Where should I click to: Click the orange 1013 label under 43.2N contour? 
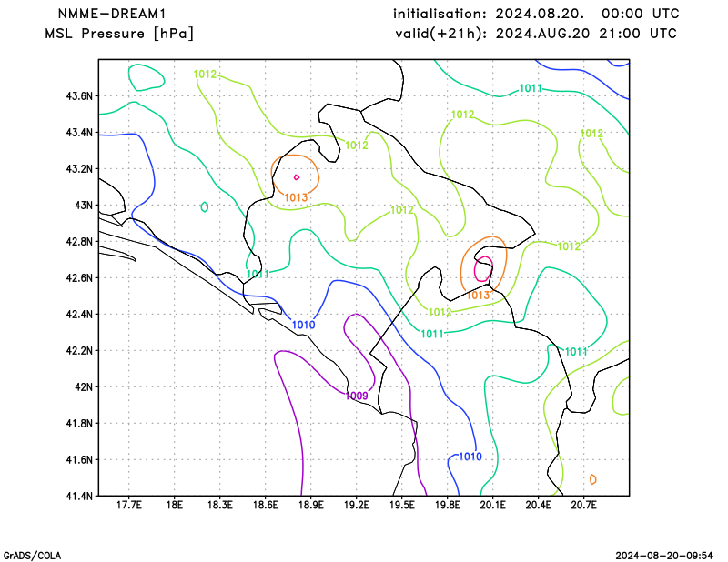(296, 197)
